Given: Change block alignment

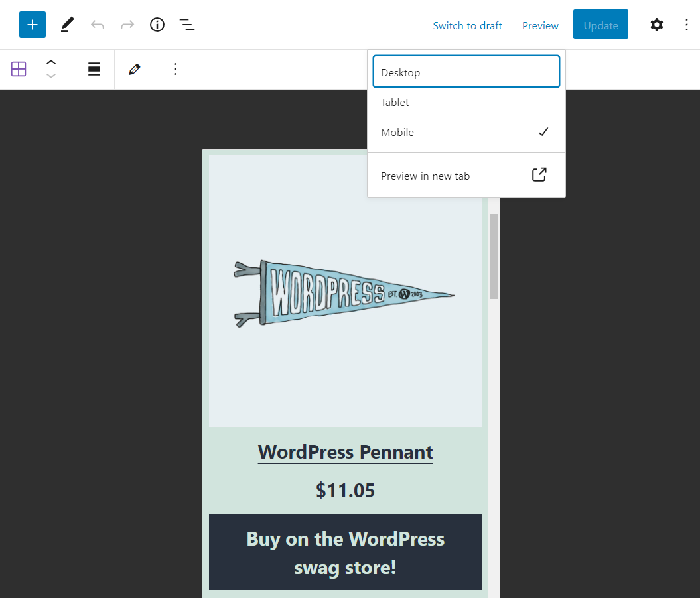Looking at the screenshot, I should [94, 69].
